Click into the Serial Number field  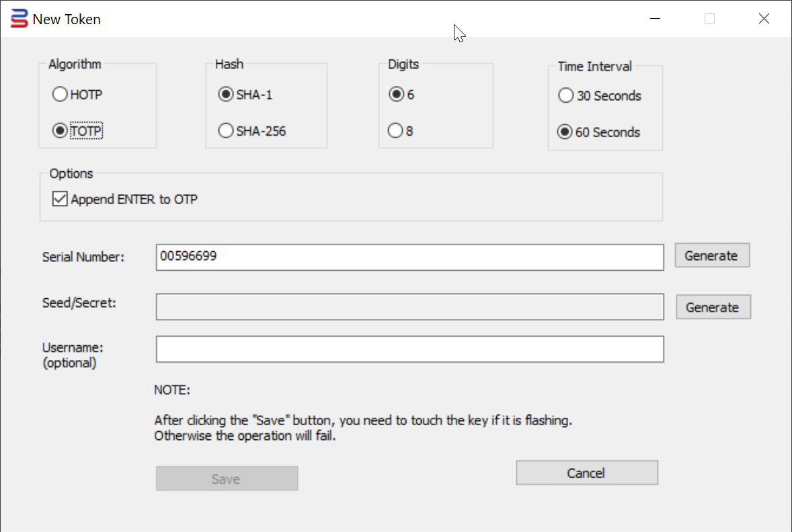409,257
